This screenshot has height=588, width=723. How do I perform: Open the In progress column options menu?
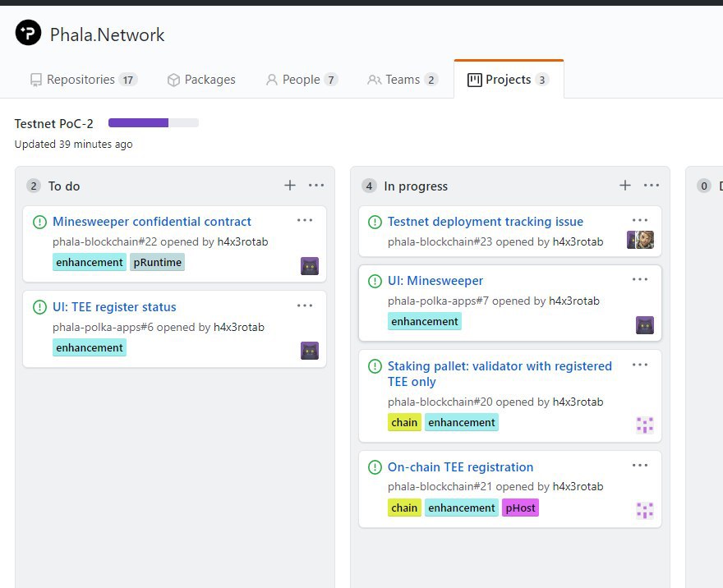(652, 186)
